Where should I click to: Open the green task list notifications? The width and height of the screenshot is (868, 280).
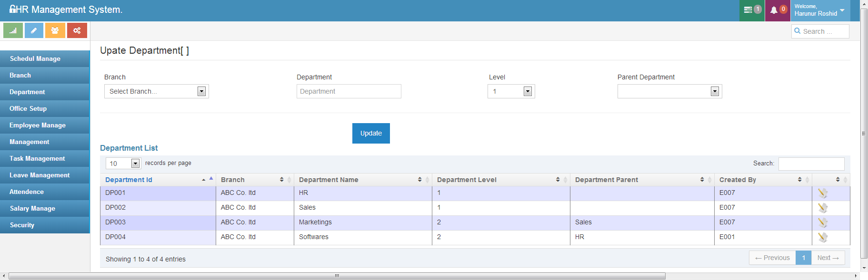click(x=752, y=10)
